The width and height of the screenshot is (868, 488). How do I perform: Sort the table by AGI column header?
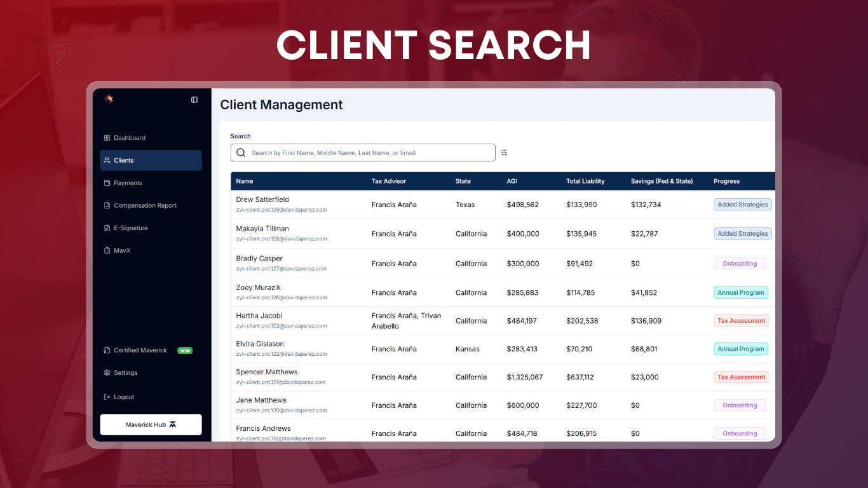click(x=512, y=182)
